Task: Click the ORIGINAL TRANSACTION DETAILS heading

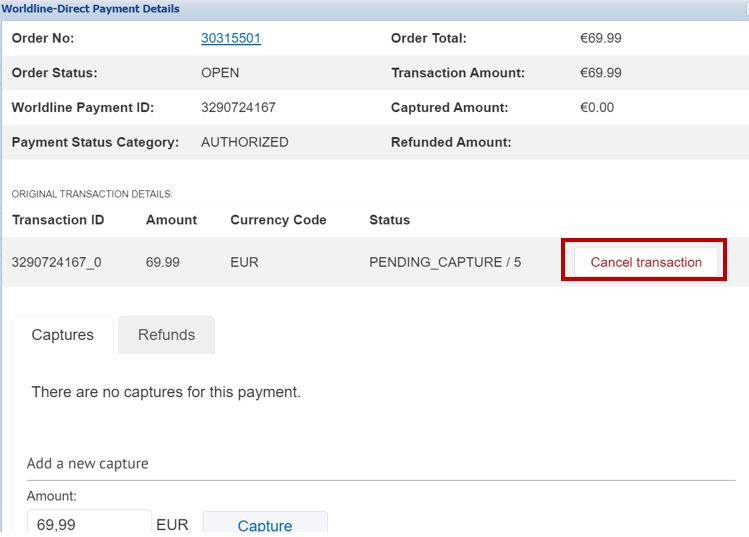Action: [92, 194]
